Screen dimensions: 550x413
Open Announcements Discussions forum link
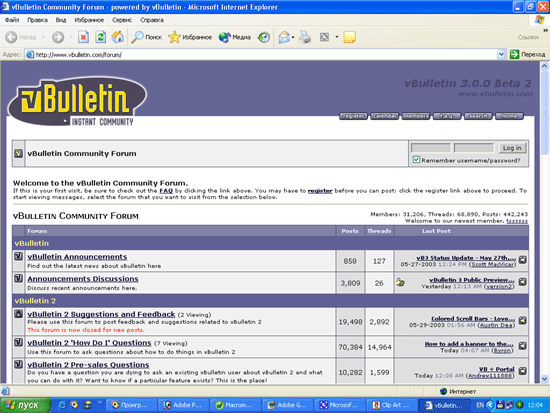[x=83, y=279]
